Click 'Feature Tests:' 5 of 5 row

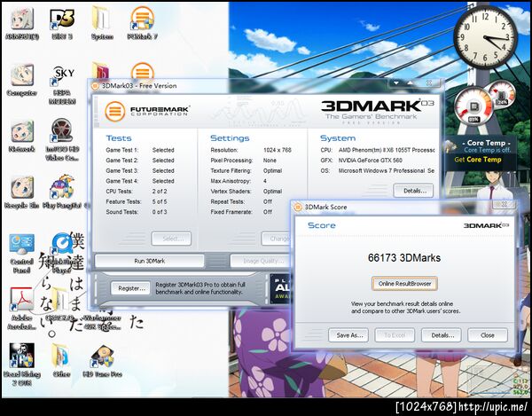(137, 201)
